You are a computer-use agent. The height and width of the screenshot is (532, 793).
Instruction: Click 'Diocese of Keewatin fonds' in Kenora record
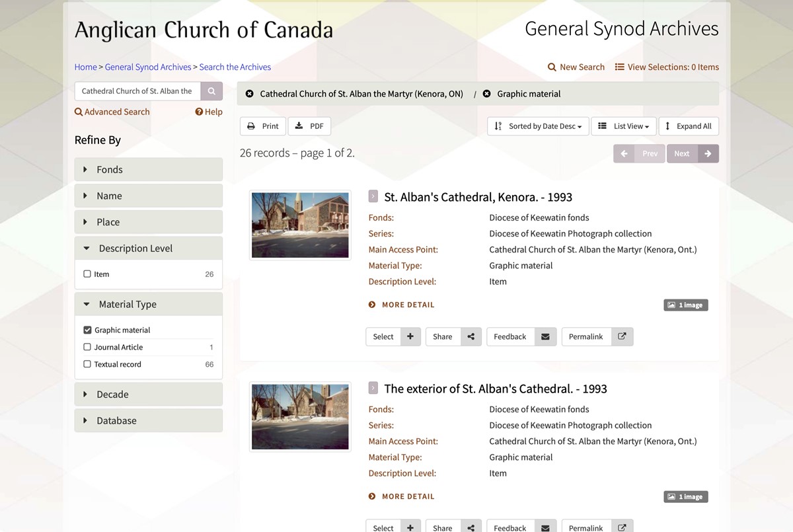[x=539, y=217]
